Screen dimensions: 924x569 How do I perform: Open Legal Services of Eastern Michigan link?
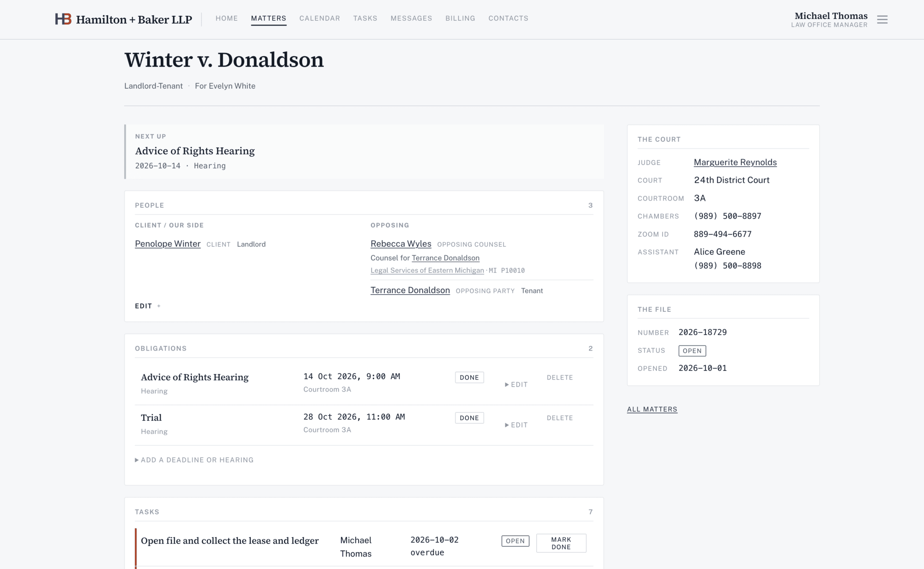pyautogui.click(x=427, y=271)
